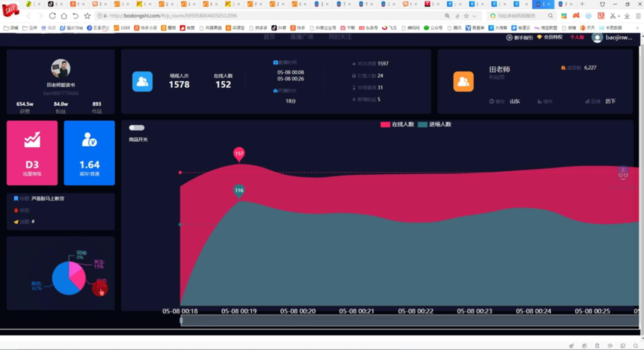Click the 新手指引 link
This screenshot has width=644, height=350.
point(520,38)
